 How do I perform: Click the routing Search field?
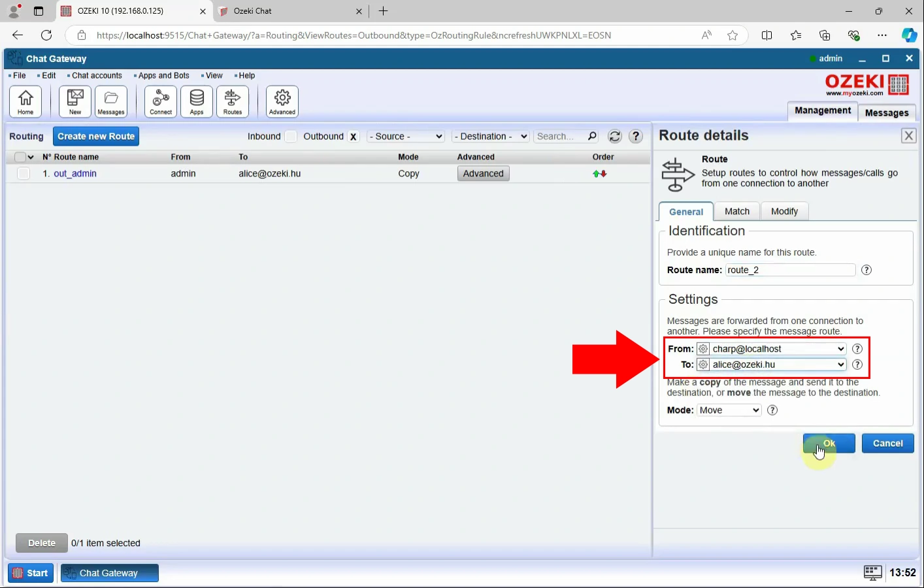pos(559,137)
